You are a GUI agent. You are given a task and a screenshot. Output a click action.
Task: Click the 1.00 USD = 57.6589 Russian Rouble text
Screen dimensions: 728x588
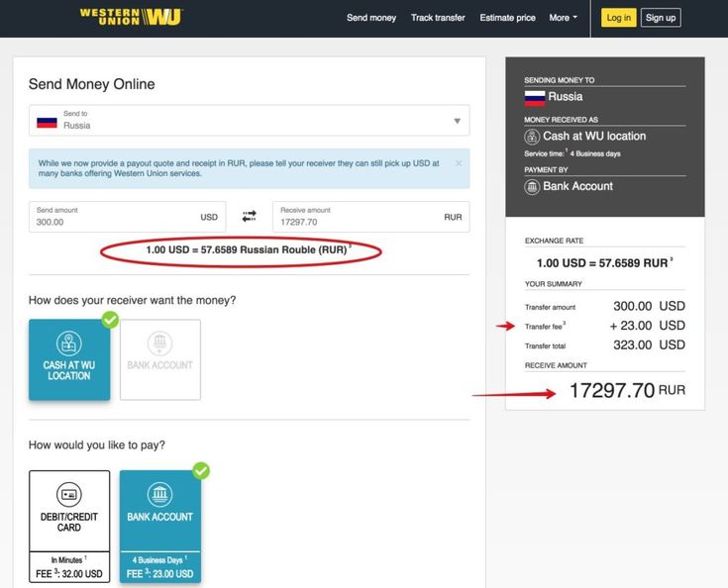[247, 250]
